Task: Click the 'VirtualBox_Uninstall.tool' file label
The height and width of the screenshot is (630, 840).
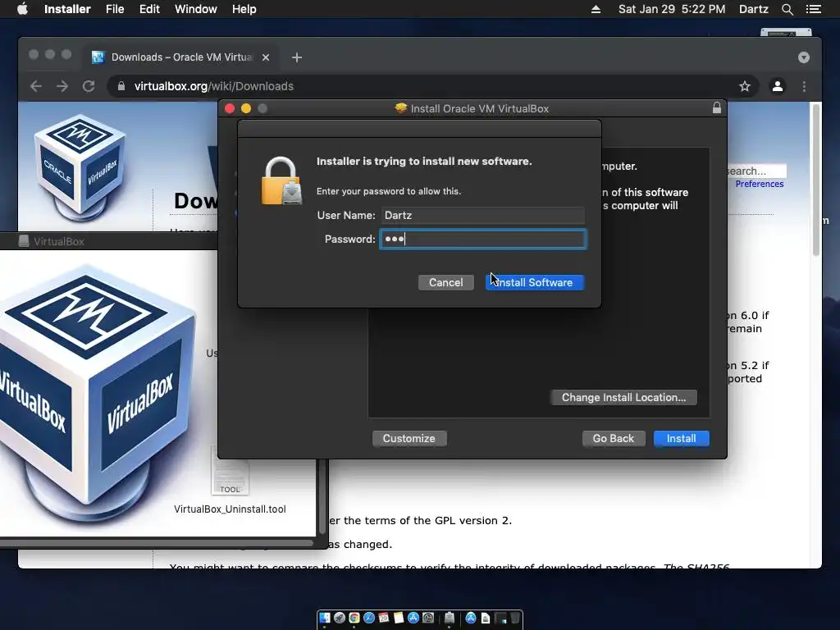Action: tap(230, 509)
